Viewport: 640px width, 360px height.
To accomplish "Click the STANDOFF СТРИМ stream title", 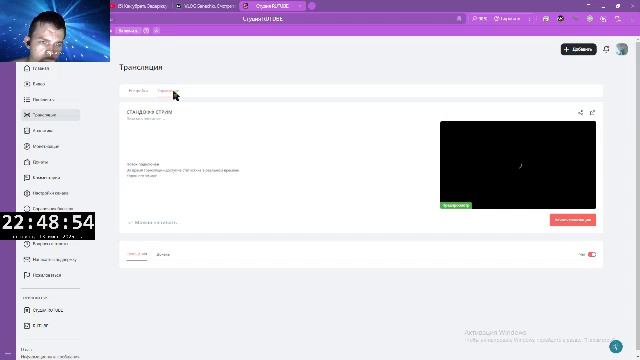I will [149, 112].
